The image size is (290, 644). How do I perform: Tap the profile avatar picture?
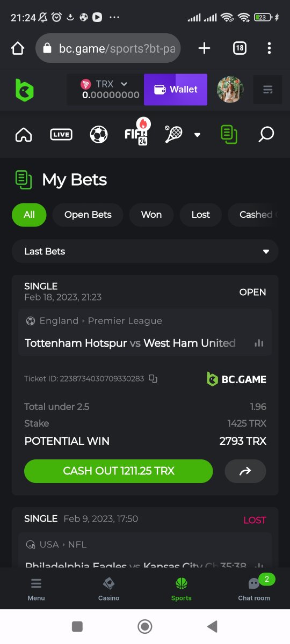(x=230, y=90)
